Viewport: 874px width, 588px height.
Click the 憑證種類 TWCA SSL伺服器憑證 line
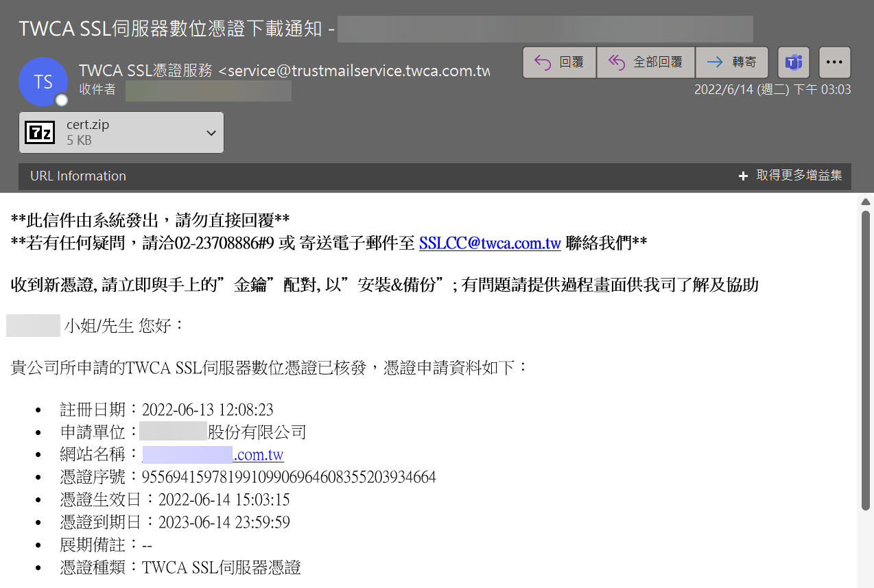point(180,568)
